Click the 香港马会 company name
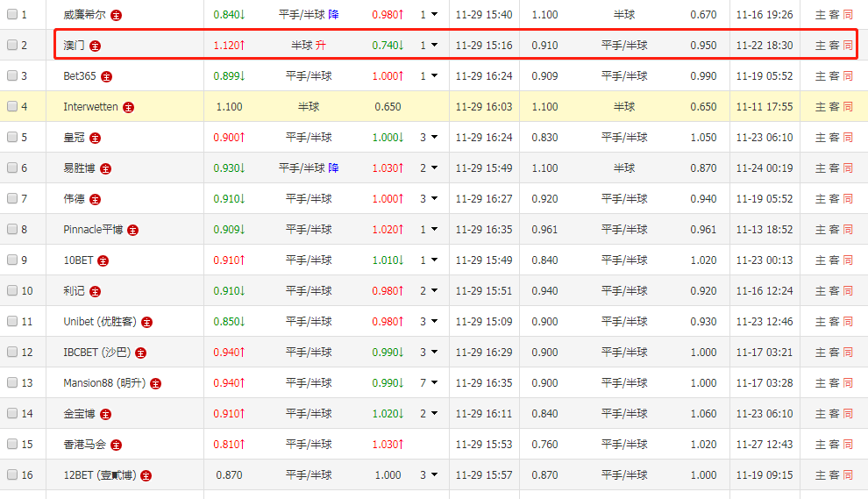Image resolution: width=868 pixels, height=499 pixels. click(85, 444)
